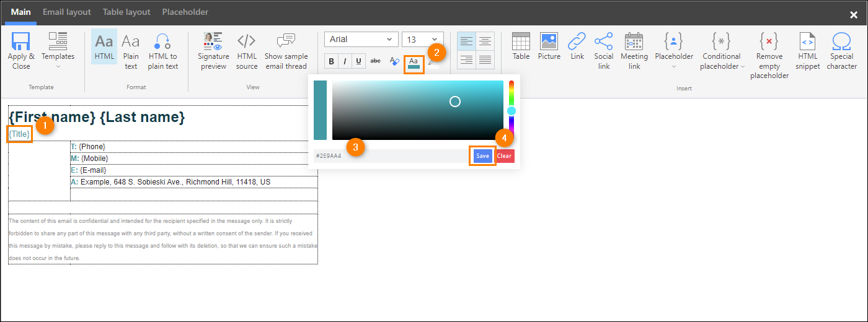Click the {Title} placeholder text

(x=20, y=134)
